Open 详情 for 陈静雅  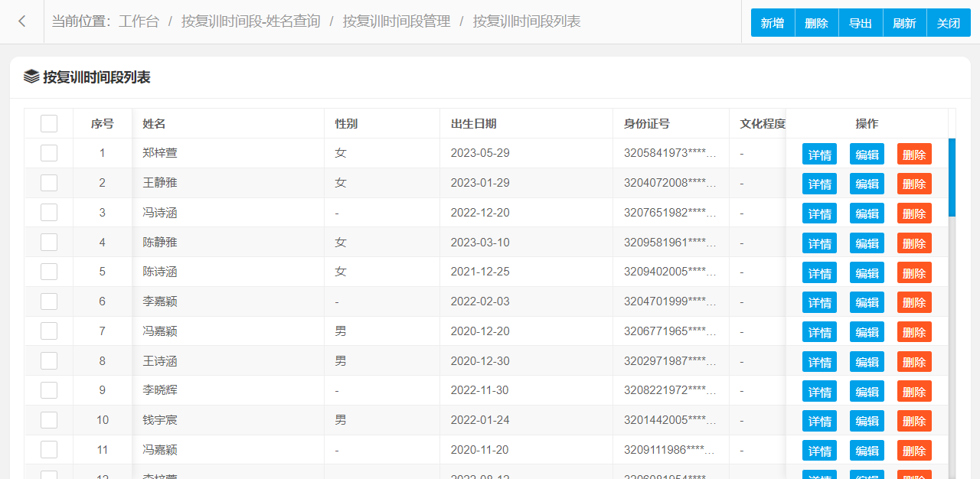click(x=819, y=243)
